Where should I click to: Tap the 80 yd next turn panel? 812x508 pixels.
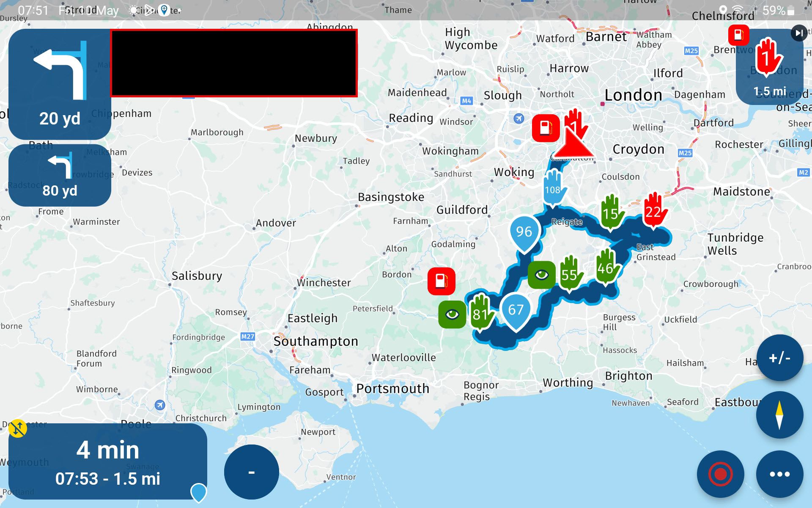point(60,175)
